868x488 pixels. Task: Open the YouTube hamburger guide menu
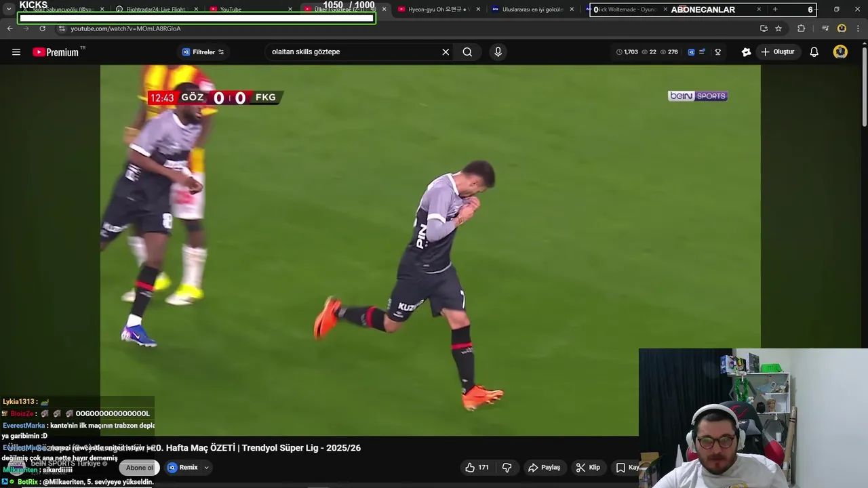16,52
